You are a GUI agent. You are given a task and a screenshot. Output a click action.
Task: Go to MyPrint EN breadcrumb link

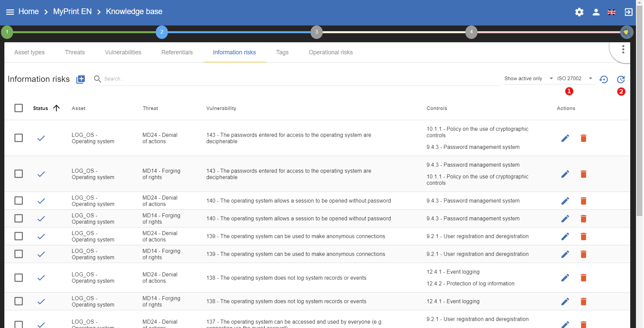click(72, 12)
